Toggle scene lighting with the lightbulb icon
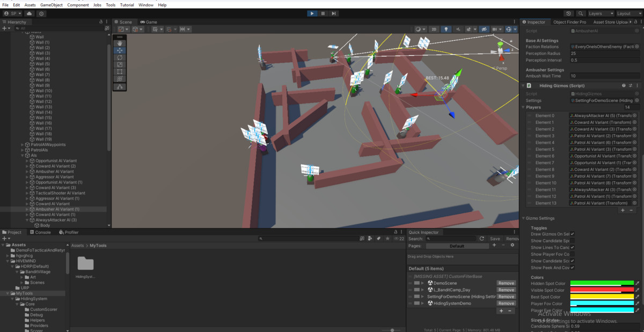Screen dimensions: 644x332 [447, 28]
